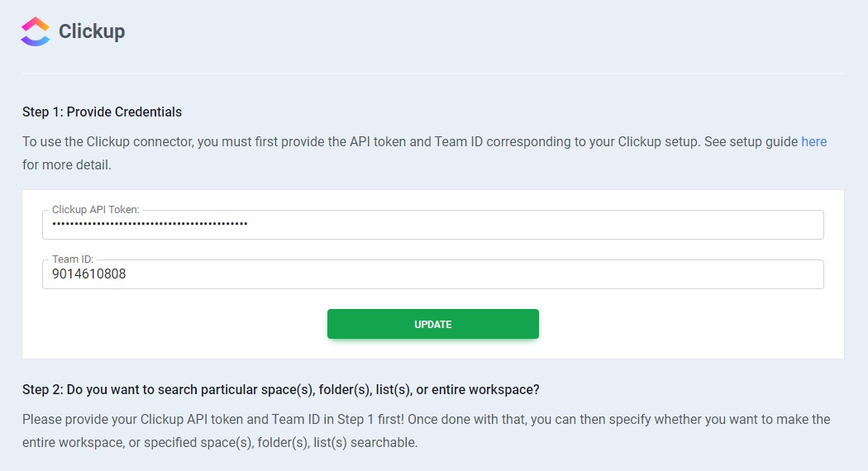Click the "Clickup API Token:" field label

(95, 210)
